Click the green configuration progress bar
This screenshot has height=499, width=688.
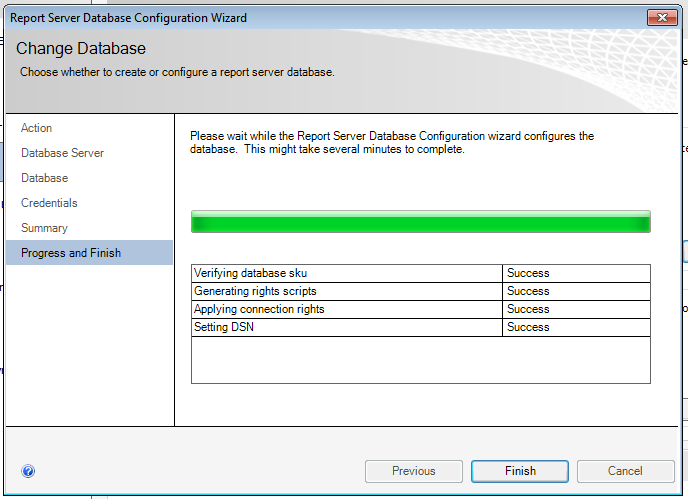click(x=421, y=222)
